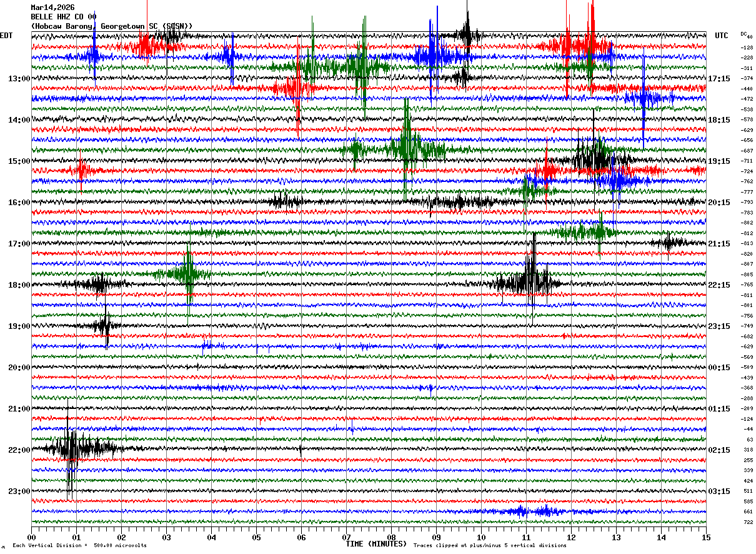The image size is (756, 554).
Task: Select the 18:00 EDT hour label
Action: pyautogui.click(x=19, y=285)
